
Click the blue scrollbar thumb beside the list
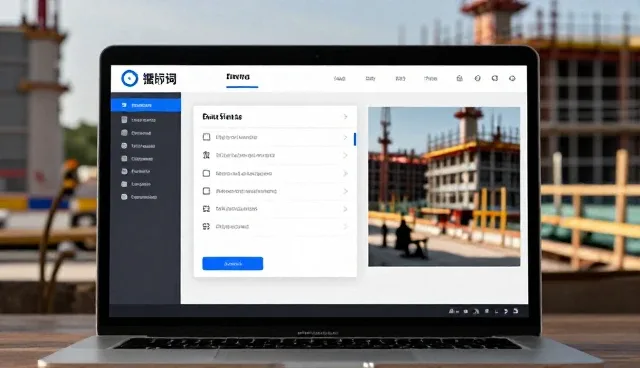(355, 139)
